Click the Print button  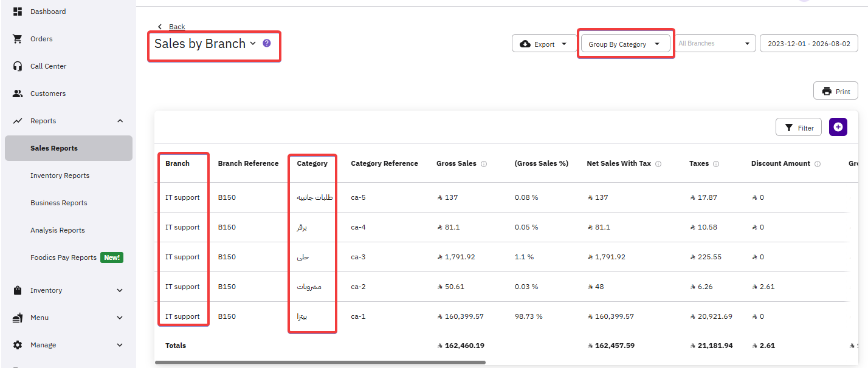(836, 91)
